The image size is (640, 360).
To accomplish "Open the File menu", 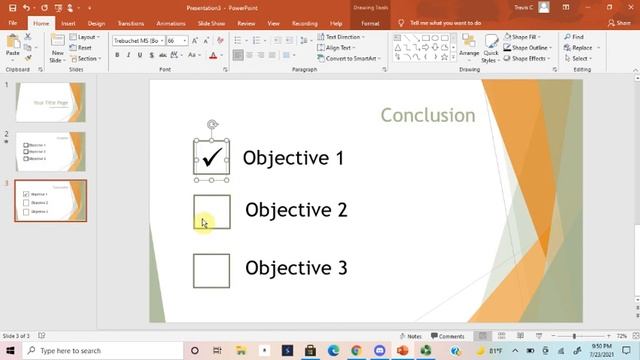I will 13,23.
